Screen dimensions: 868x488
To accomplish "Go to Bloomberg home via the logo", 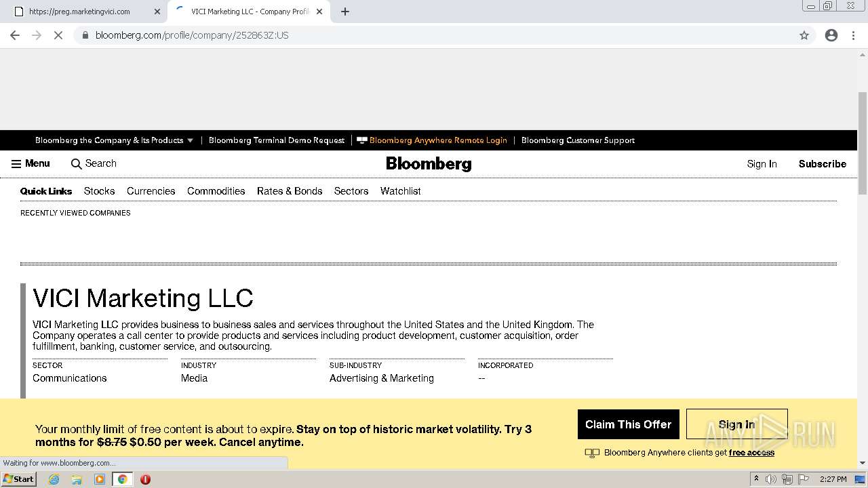I will [x=429, y=164].
